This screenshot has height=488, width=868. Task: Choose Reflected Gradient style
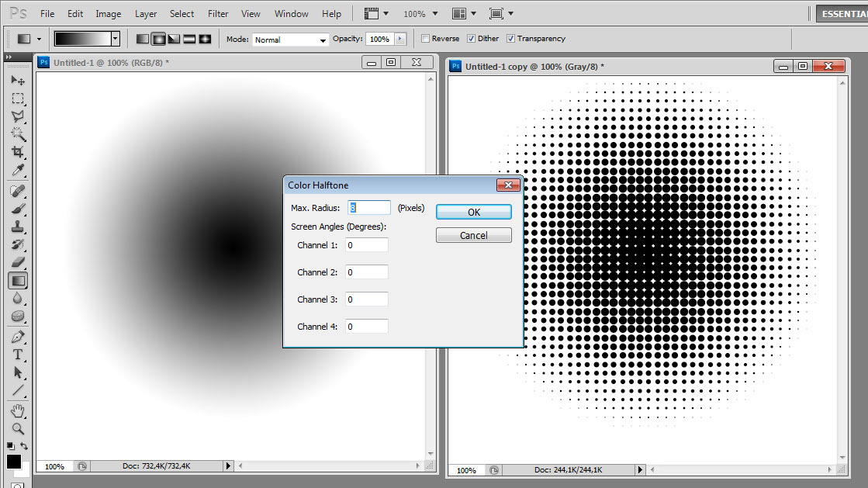point(189,39)
